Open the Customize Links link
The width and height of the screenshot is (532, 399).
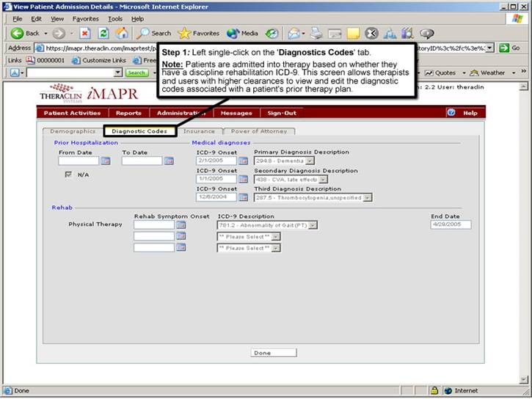(99, 60)
